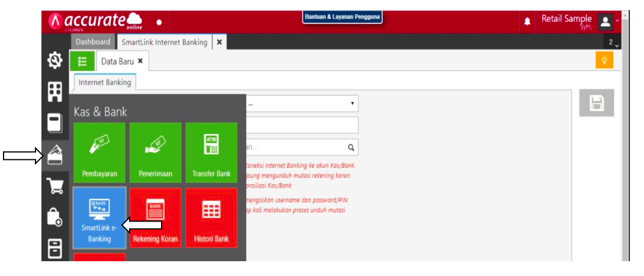Open the Transfer Bank tile
The image size is (644, 276).
coord(211,152)
